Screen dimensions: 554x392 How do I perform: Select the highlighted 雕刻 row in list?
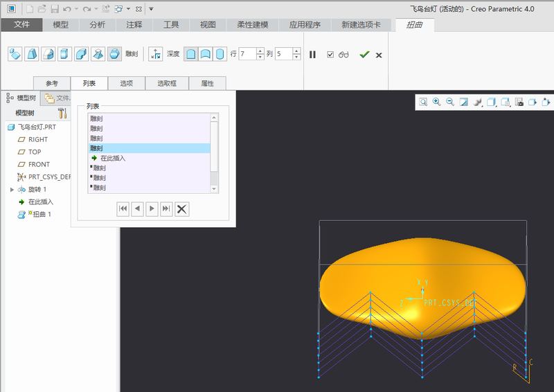pyautogui.click(x=149, y=148)
